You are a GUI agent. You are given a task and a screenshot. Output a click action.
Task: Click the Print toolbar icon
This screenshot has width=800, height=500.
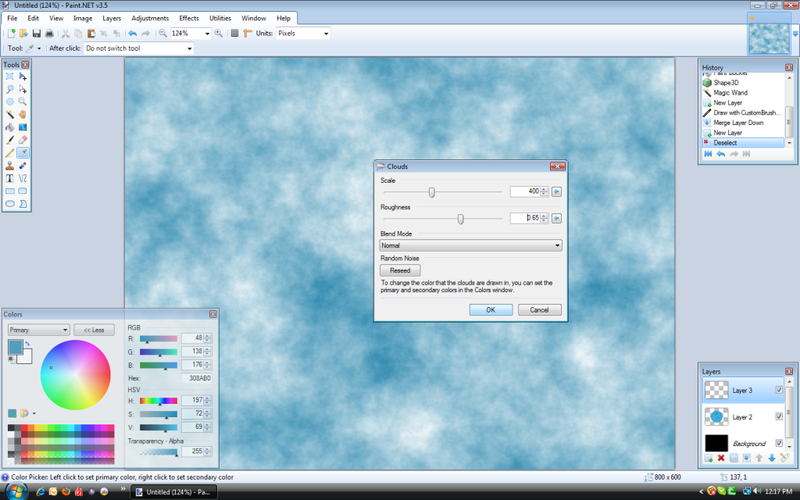(49, 33)
